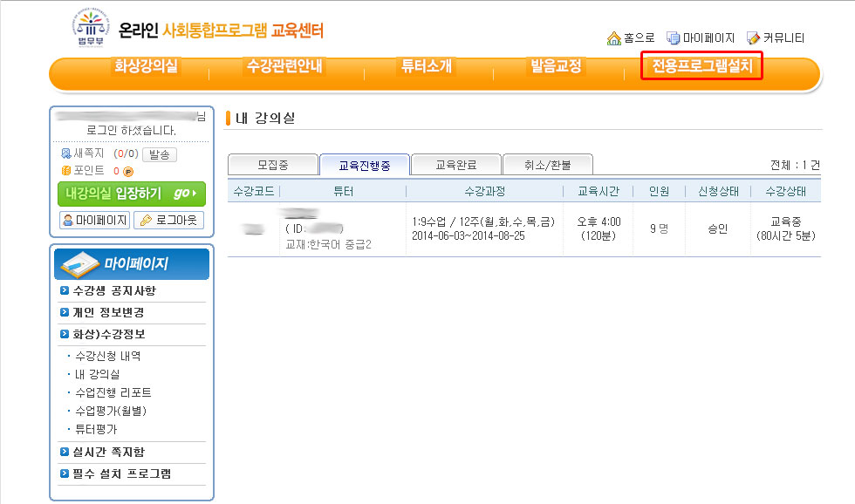Click the 마이페이지 icon in the top links
The height and width of the screenshot is (504, 855).
[673, 38]
